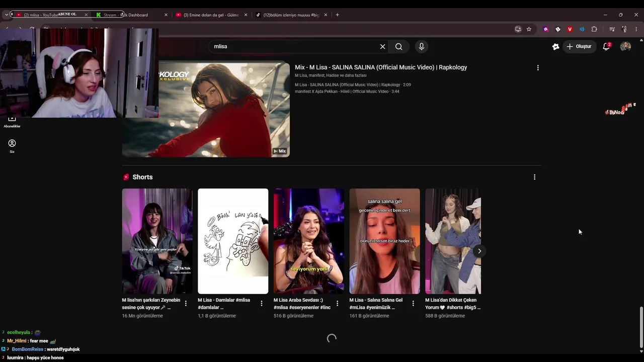Open Chrome media controls icon

tap(612, 29)
